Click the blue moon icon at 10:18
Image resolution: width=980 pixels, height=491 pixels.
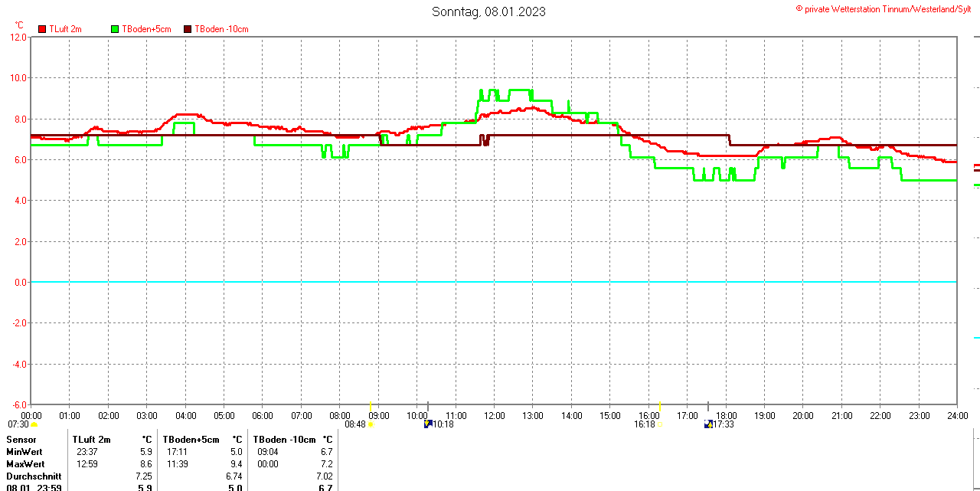coord(428,424)
